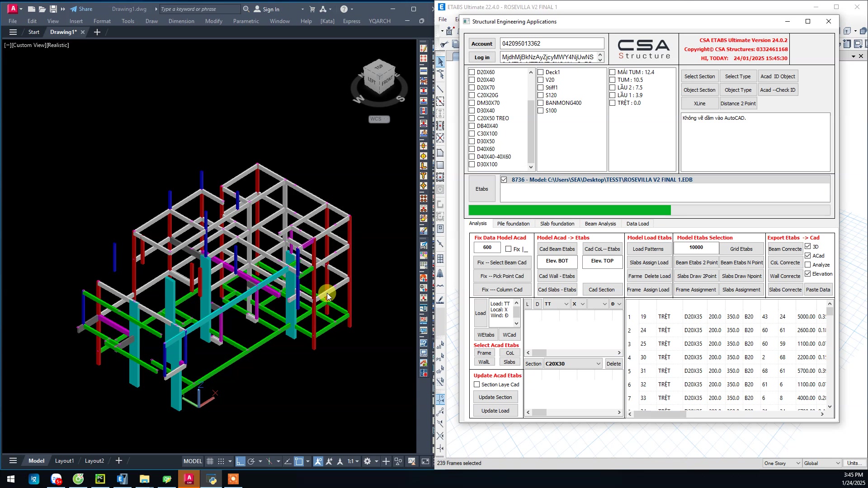Switch to the Pile foundation tab

[x=513, y=224]
